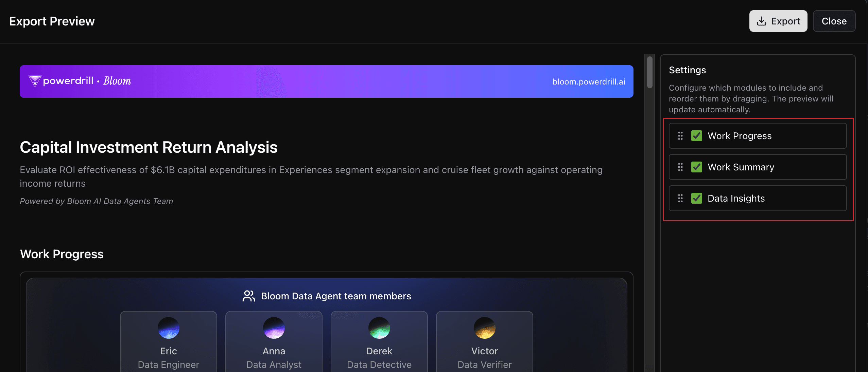
Task: Select the Bloom script wordmark in the header banner
Action: click(x=116, y=81)
